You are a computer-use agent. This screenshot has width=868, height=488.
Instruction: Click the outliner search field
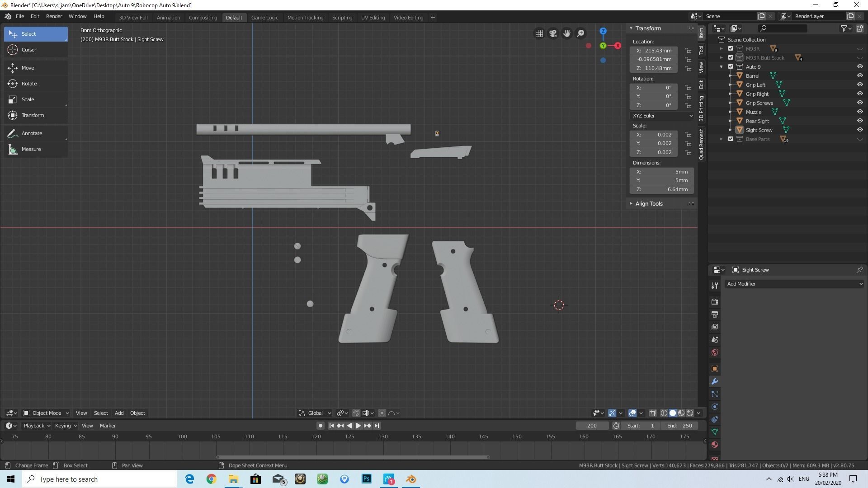[x=782, y=28]
